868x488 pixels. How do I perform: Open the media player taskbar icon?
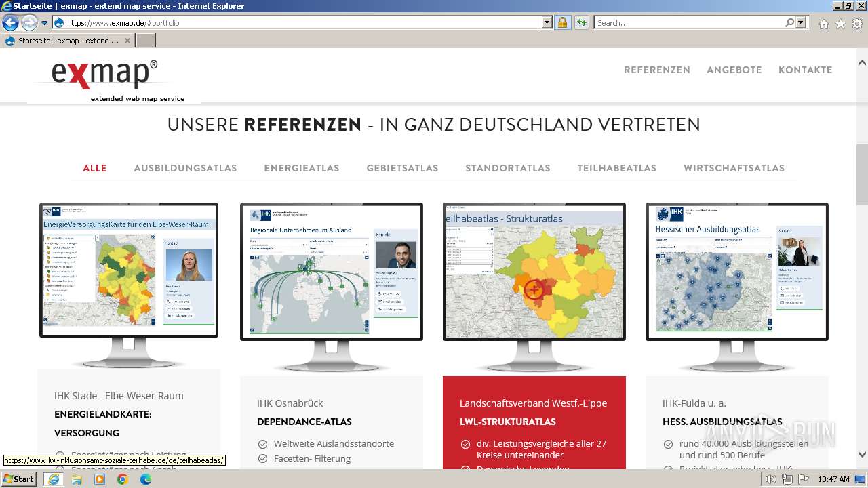(x=100, y=479)
